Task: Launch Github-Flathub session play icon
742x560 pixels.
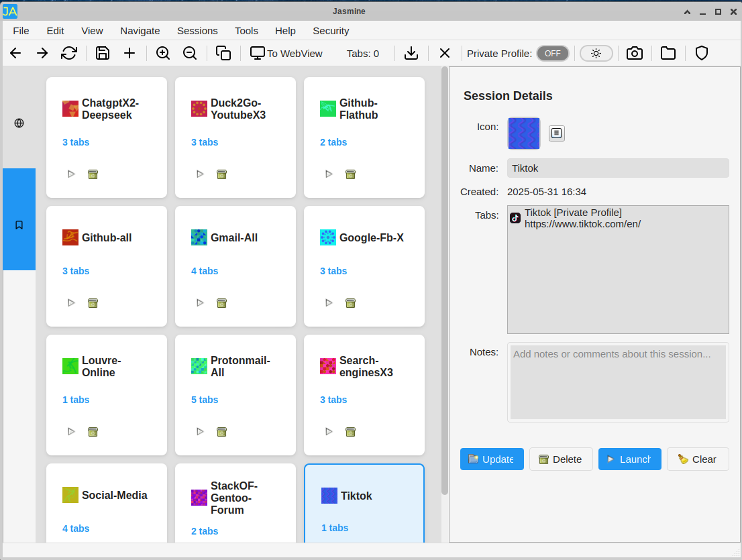Action: 329,174
